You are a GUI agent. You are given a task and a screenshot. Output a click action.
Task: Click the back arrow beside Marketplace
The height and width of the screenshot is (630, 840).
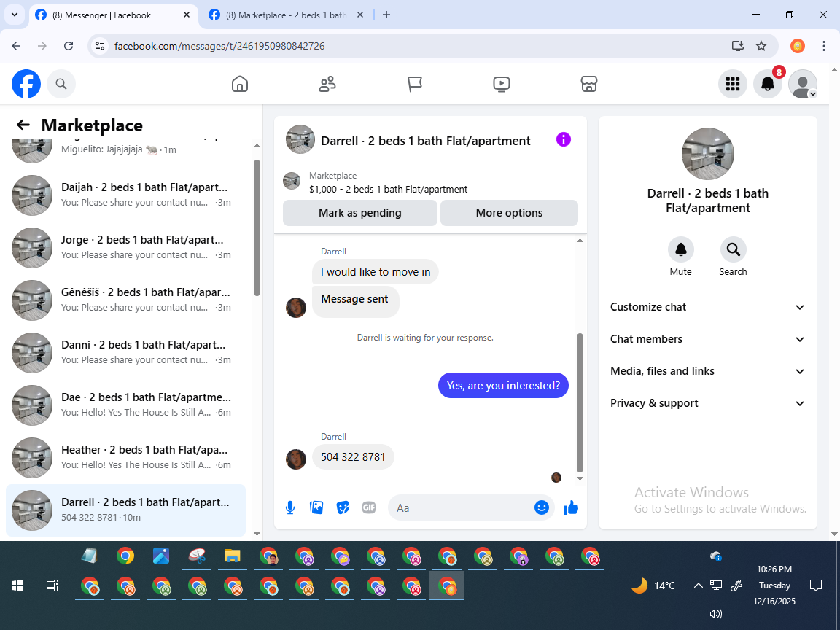[23, 125]
